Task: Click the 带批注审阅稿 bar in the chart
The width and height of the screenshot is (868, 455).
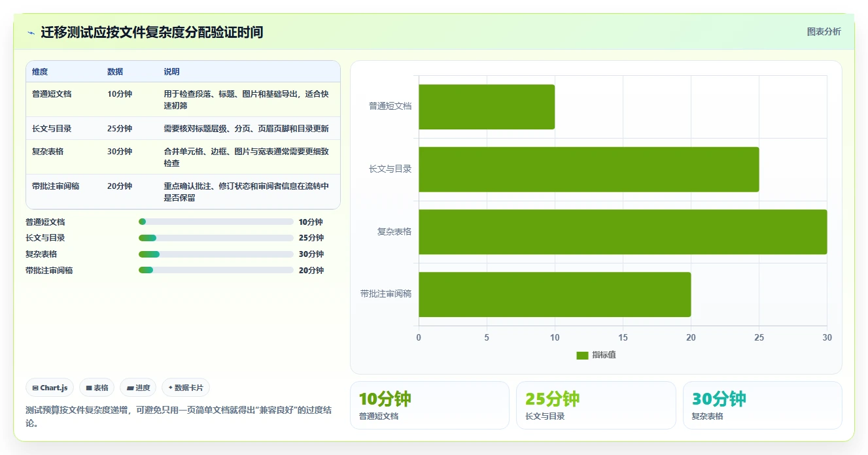Action: (555, 294)
